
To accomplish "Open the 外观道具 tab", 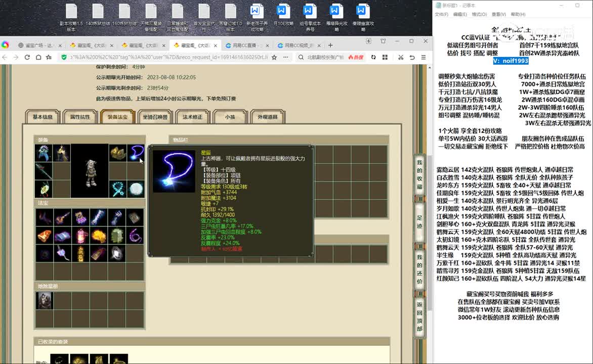I will [267, 117].
